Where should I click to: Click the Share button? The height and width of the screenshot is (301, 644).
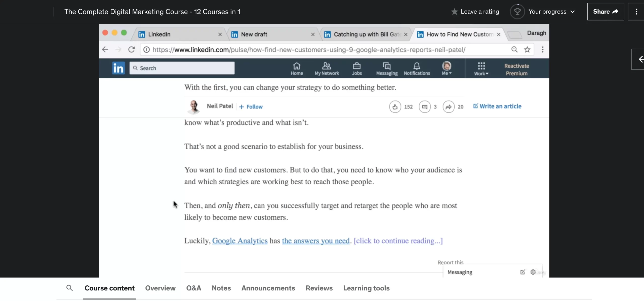[x=605, y=12]
